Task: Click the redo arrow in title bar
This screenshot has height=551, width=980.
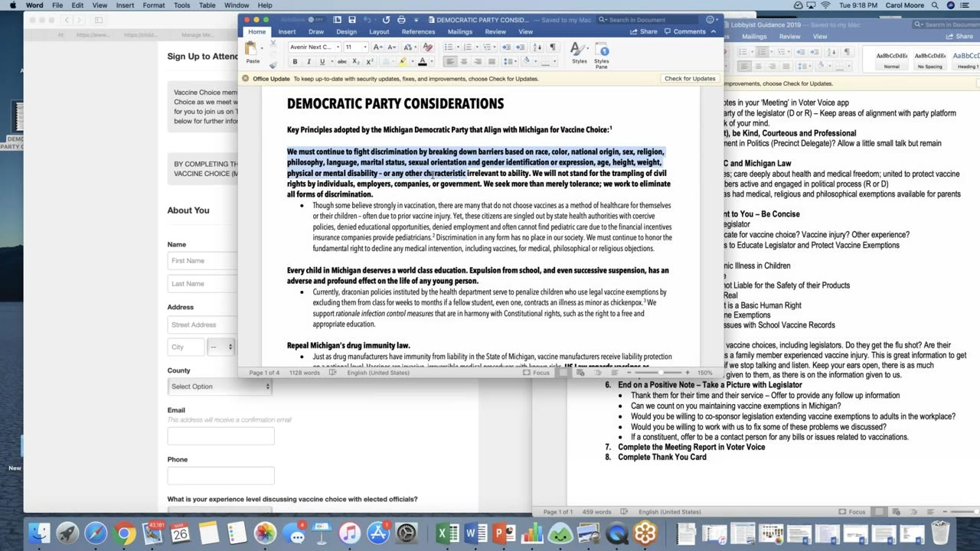Action: (x=386, y=20)
